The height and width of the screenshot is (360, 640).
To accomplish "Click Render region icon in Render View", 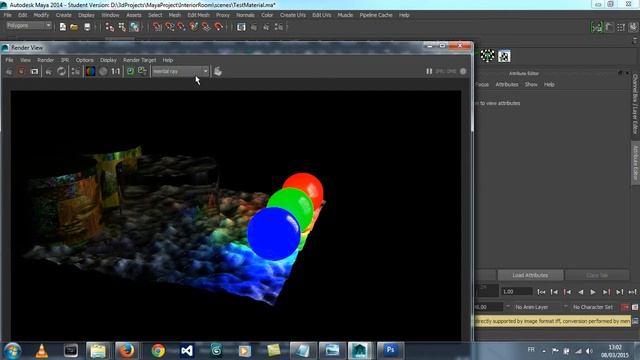I will click(21, 71).
